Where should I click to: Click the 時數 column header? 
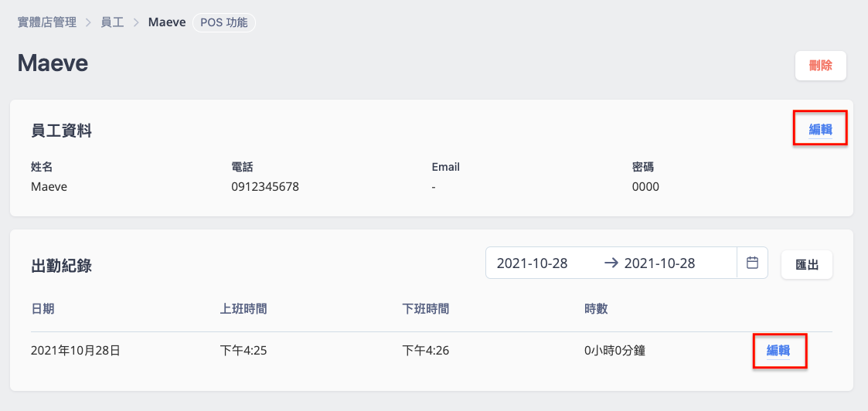pyautogui.click(x=596, y=309)
